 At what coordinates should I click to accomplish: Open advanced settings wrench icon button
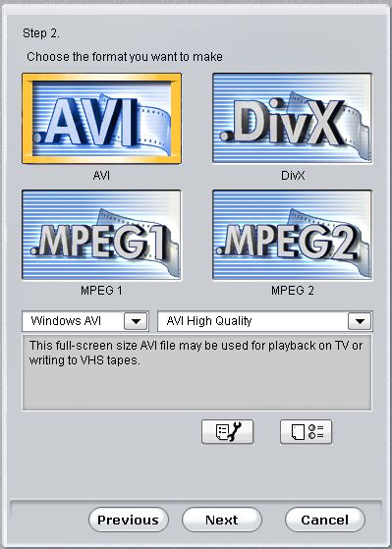(x=227, y=432)
